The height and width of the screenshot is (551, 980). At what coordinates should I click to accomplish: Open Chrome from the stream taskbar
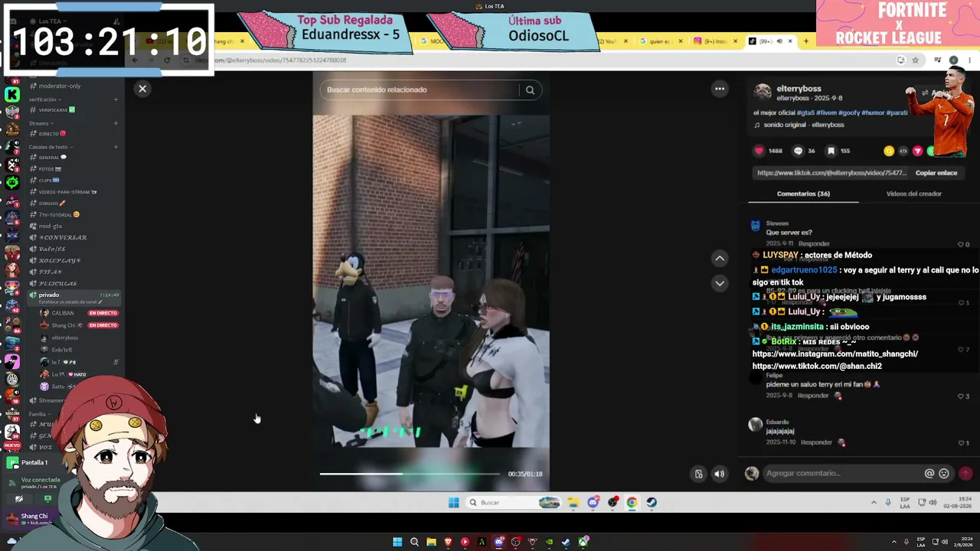pyautogui.click(x=632, y=503)
